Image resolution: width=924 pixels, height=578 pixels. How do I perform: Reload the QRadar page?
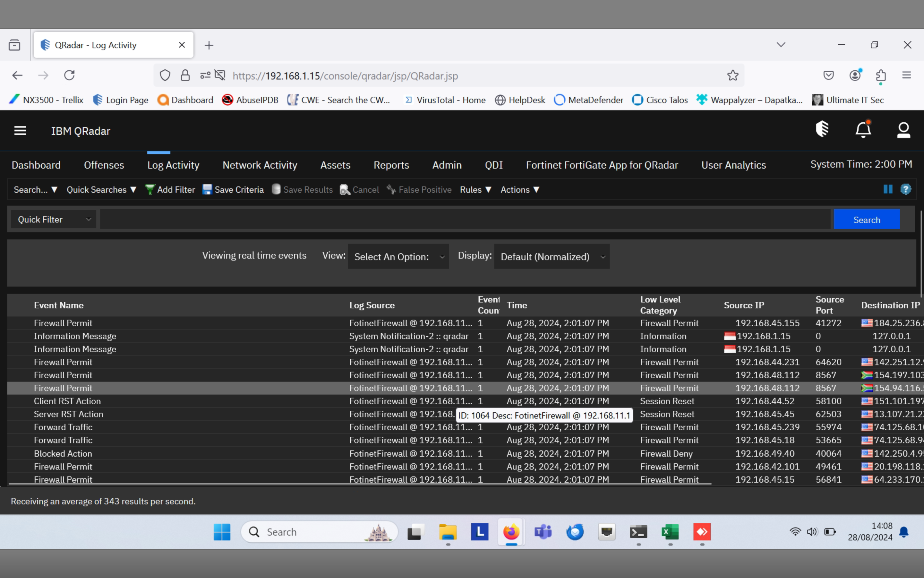click(x=69, y=75)
